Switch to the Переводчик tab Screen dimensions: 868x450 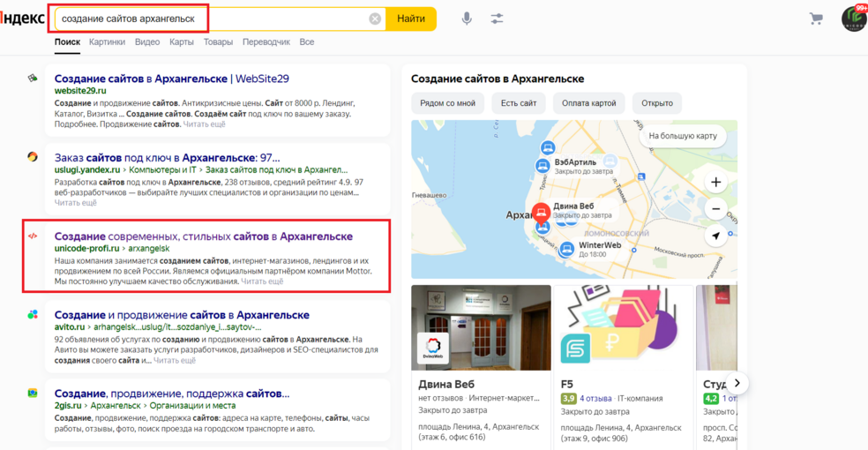coord(266,42)
